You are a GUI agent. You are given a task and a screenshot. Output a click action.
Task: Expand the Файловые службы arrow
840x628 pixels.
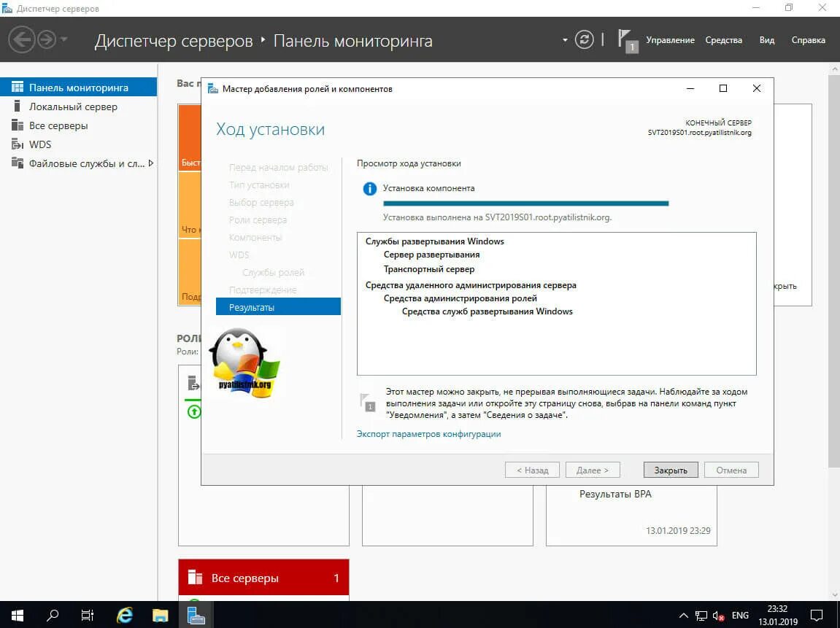click(x=151, y=163)
